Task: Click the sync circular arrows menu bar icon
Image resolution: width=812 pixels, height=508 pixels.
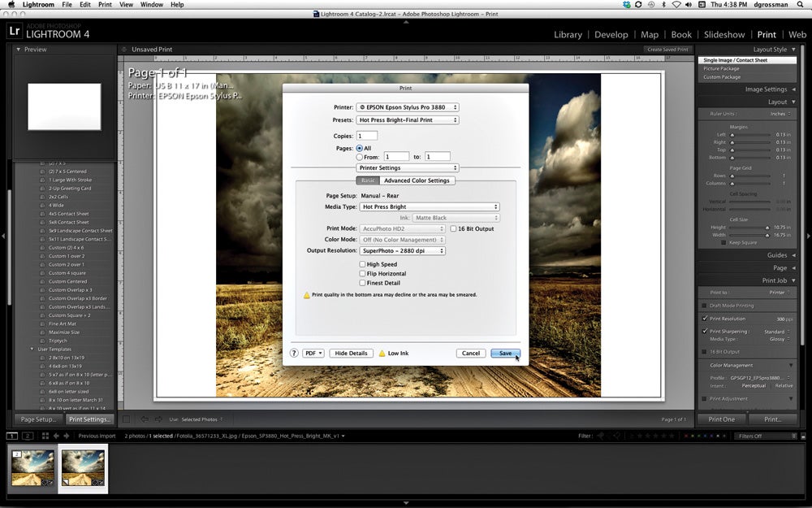Action: [638, 5]
